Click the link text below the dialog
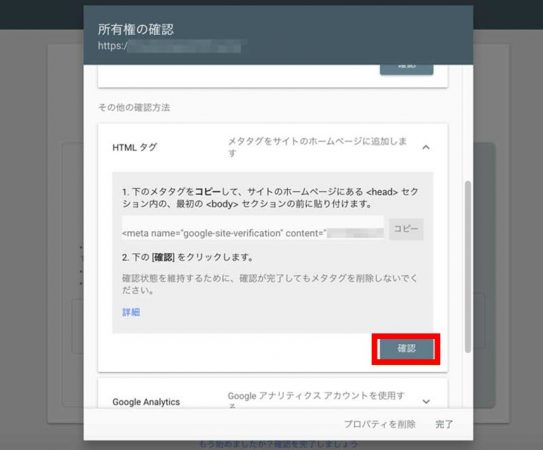This screenshot has height=450, width=543. click(x=278, y=444)
